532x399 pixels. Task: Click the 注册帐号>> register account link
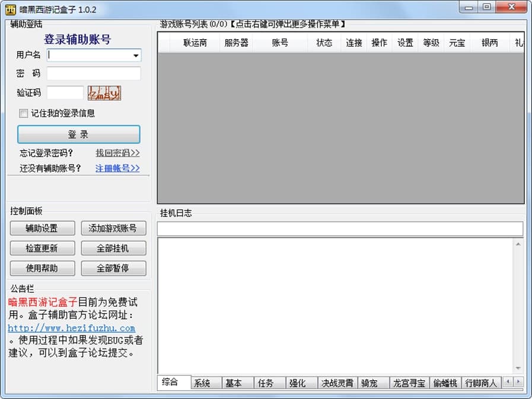116,168
